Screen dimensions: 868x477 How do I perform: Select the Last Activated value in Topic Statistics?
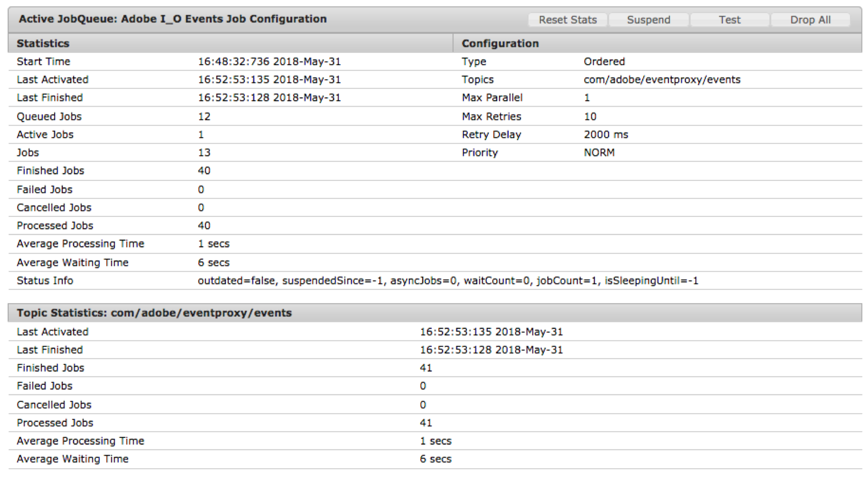(491, 332)
